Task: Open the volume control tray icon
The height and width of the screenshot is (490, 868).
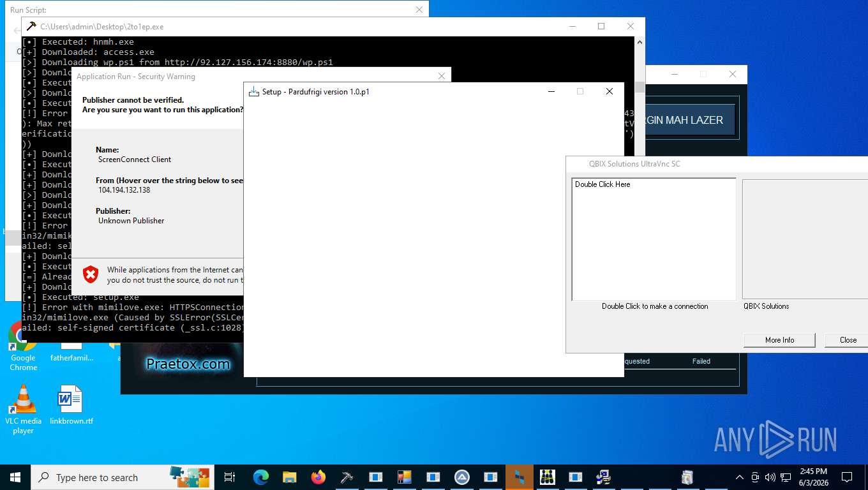Action: (x=770, y=477)
